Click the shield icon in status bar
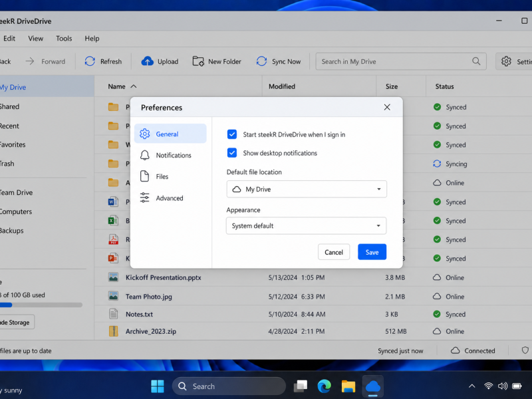 525,350
